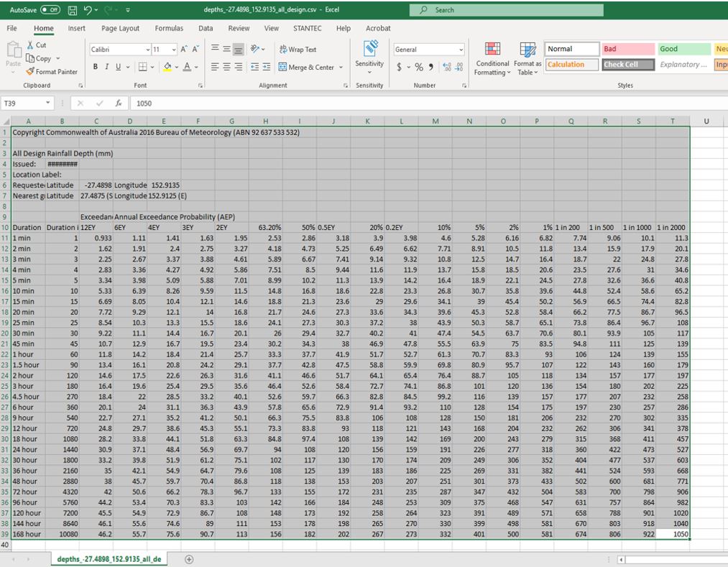Image resolution: width=728 pixels, height=567 pixels.
Task: Expand the General number format dropdown
Action: 461,49
